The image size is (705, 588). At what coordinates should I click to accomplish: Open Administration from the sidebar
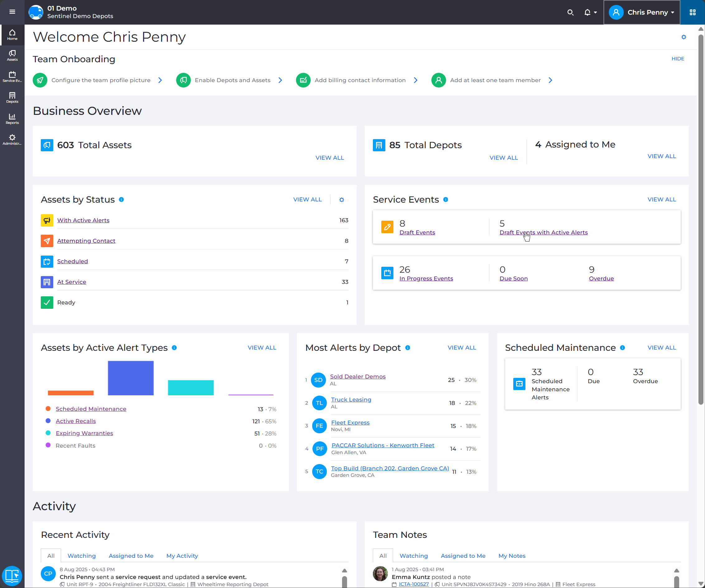coord(12,139)
